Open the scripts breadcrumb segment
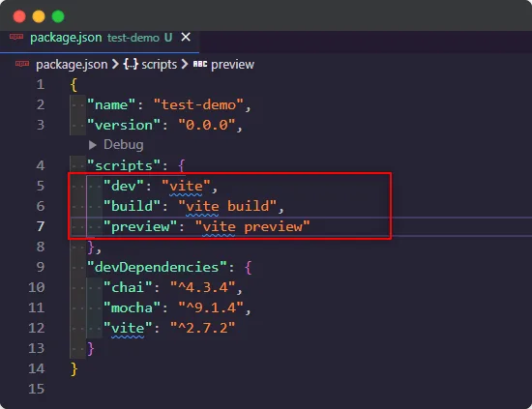The image size is (532, 409). (160, 65)
